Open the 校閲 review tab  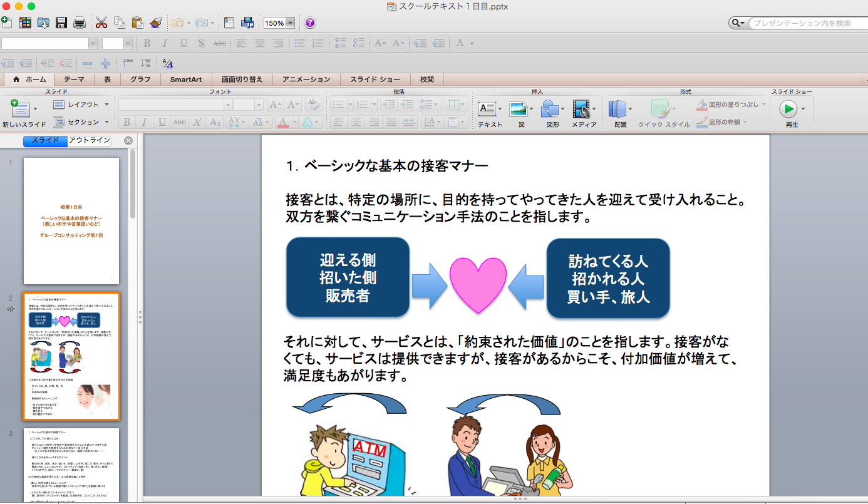[x=427, y=80]
